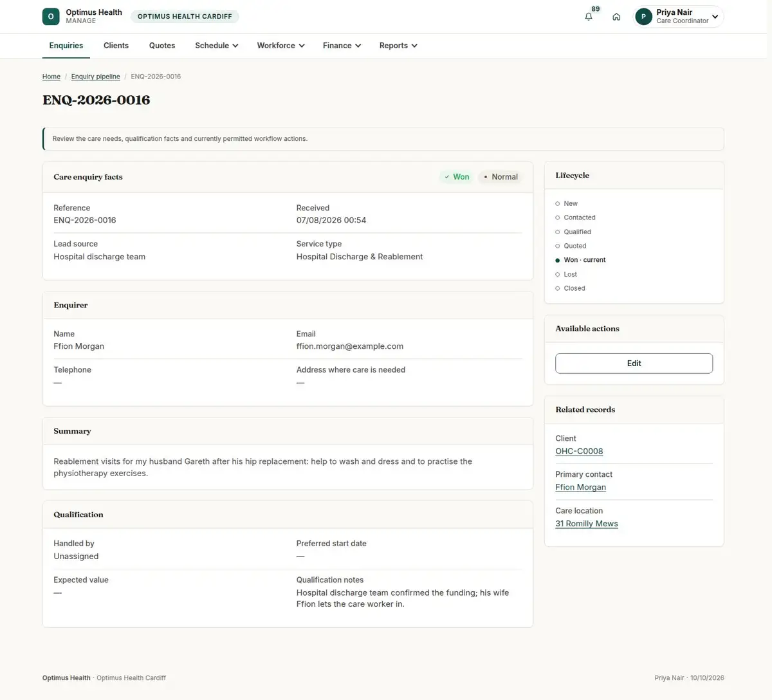Click the 'Quoted' lifecycle stage
Screen dimensions: 772x700
pyautogui.click(x=571, y=246)
